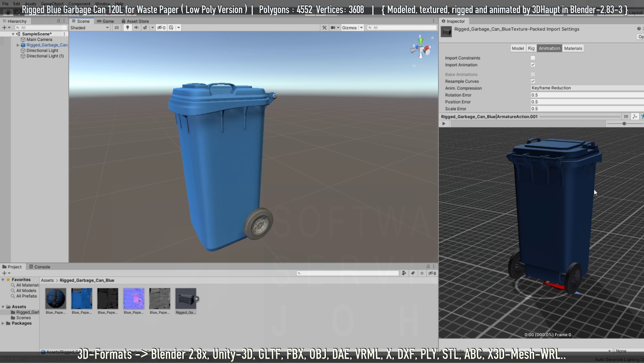
Task: Click the Scene view search field
Action: (x=401, y=28)
